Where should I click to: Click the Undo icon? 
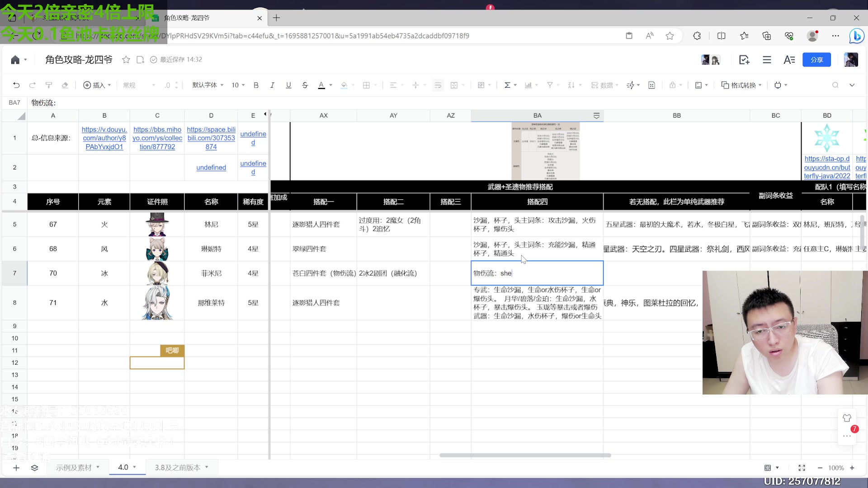[16, 85]
